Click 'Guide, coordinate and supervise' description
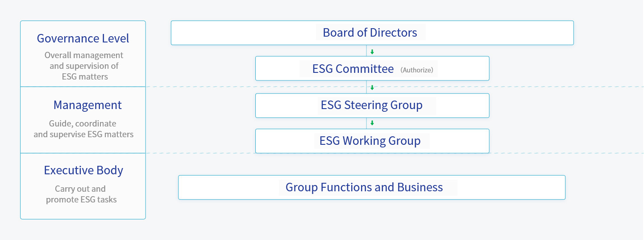Screen dimensions: 644x240 pyautogui.click(x=83, y=129)
